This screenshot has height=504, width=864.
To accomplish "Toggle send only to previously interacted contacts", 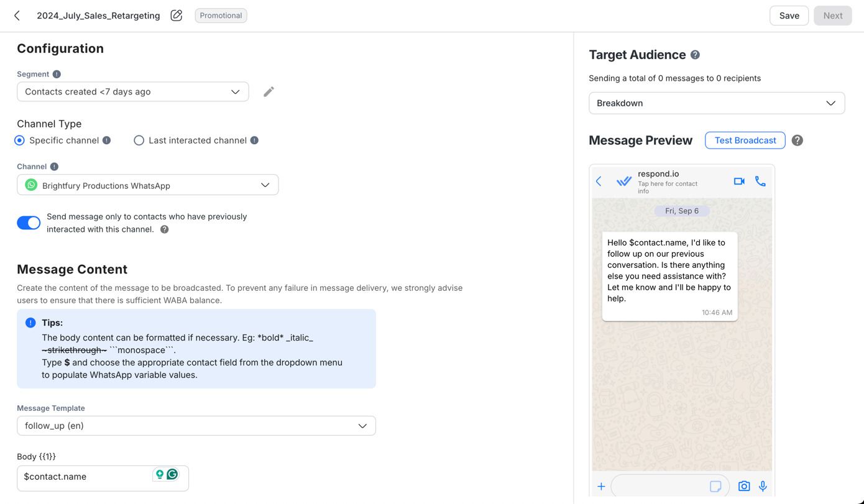I will (x=29, y=222).
